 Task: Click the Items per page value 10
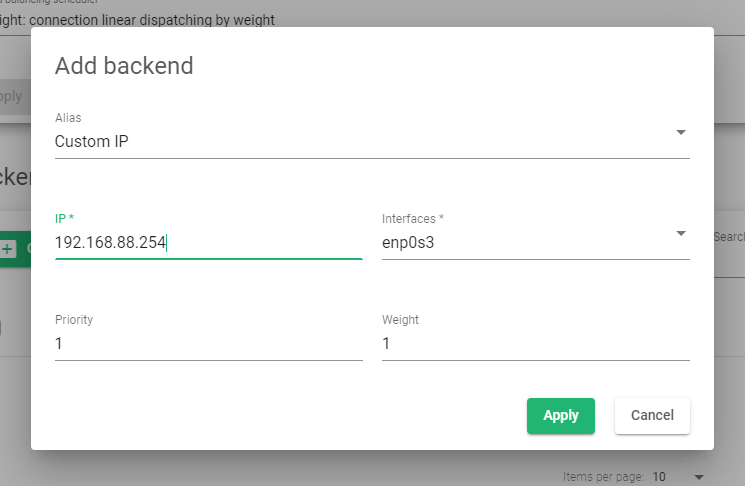click(x=659, y=476)
